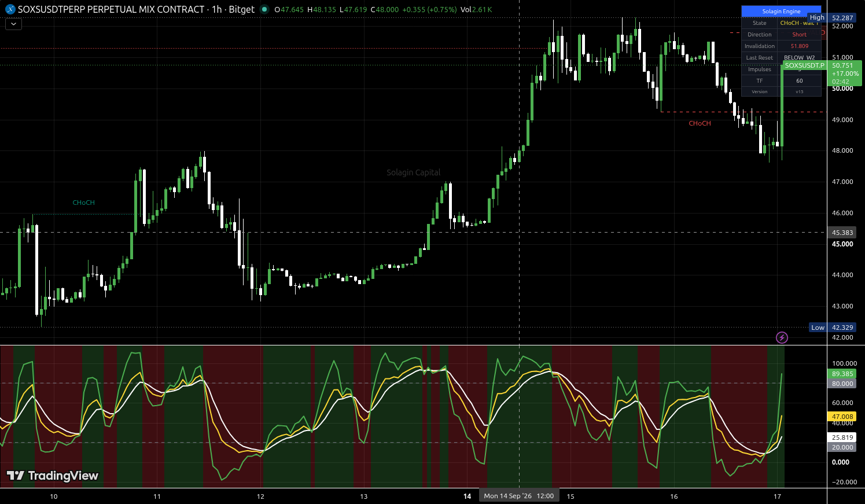Click the open value O47.645

point(289,10)
